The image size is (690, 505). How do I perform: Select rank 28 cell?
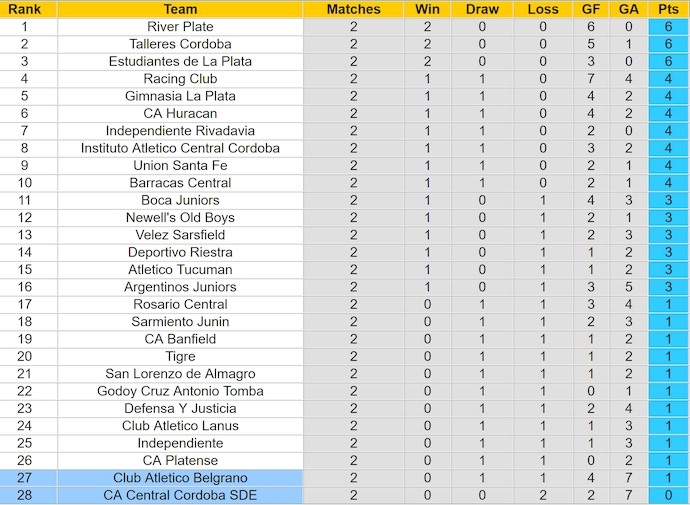[x=25, y=495]
